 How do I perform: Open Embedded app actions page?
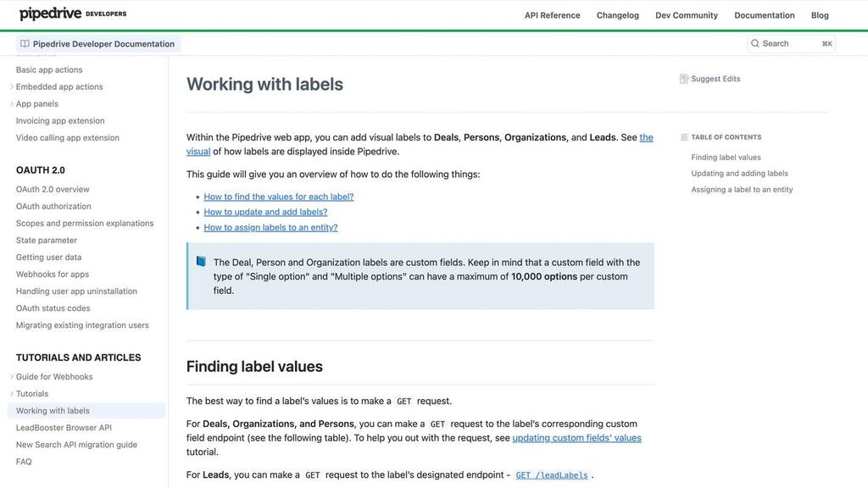tap(59, 87)
